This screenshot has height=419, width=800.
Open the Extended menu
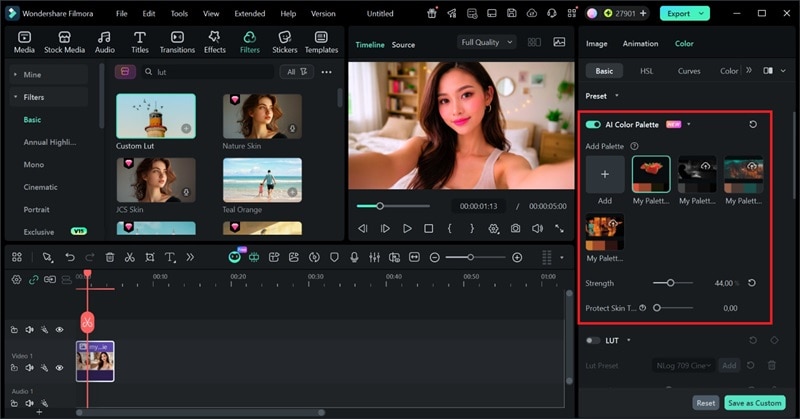[x=249, y=14]
